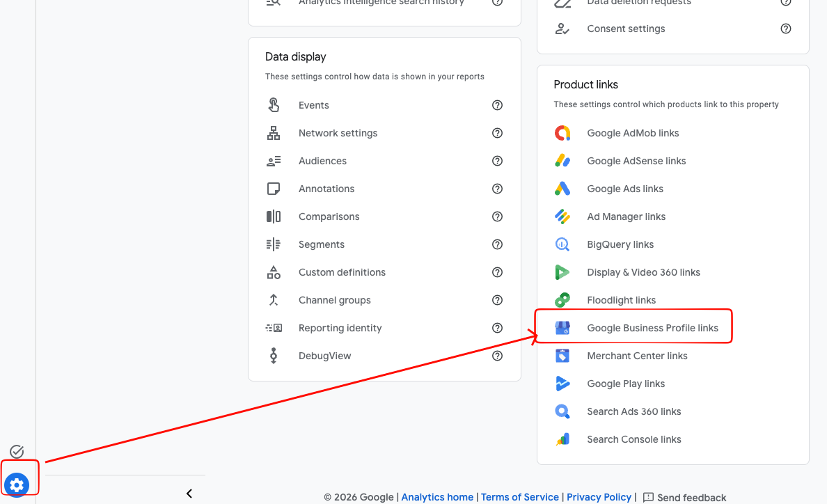Click the Network settings icon
The image size is (827, 504).
point(273,133)
